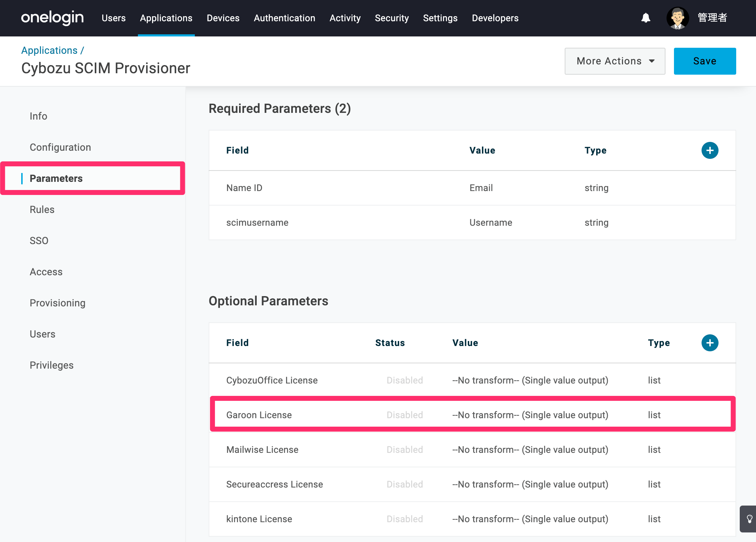Viewport: 756px width, 542px height.
Task: Switch to the Access tab
Action: pos(46,272)
